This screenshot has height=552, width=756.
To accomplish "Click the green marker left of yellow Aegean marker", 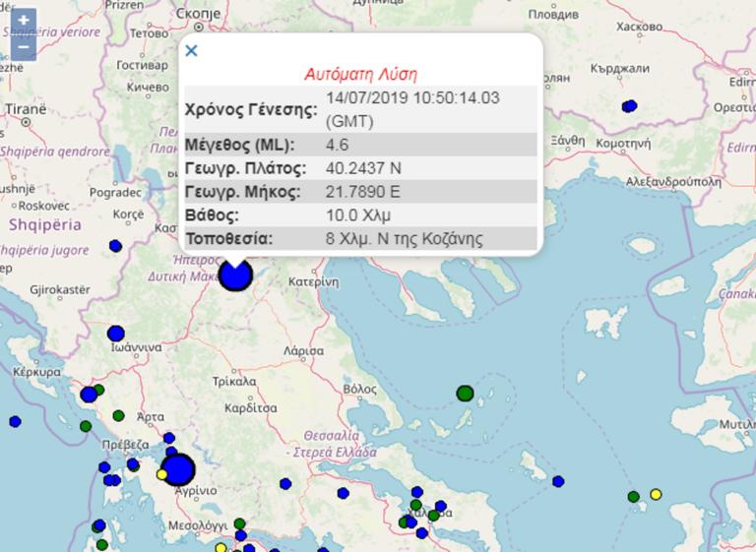I will click(633, 497).
